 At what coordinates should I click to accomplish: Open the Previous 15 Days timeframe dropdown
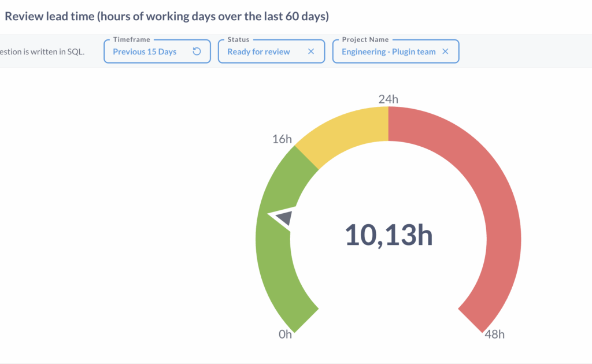pyautogui.click(x=145, y=51)
